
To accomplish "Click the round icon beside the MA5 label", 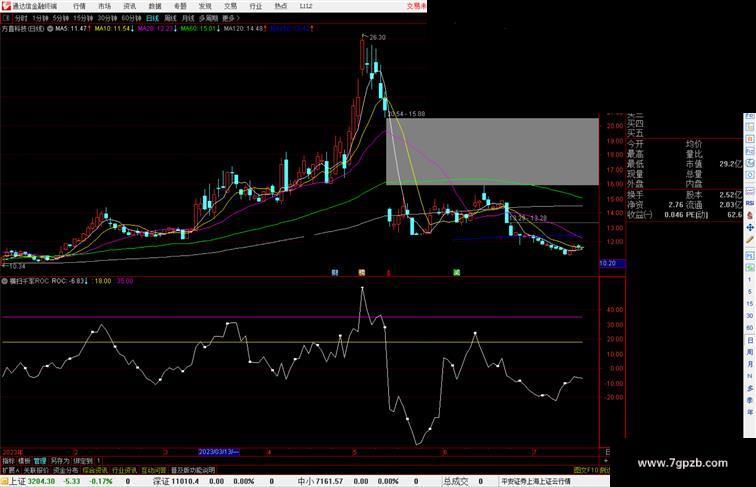I will click(50, 29).
